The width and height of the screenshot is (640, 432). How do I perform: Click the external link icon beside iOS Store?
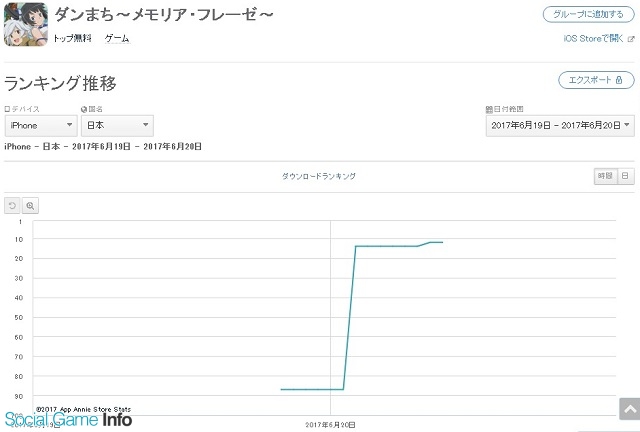(x=631, y=39)
